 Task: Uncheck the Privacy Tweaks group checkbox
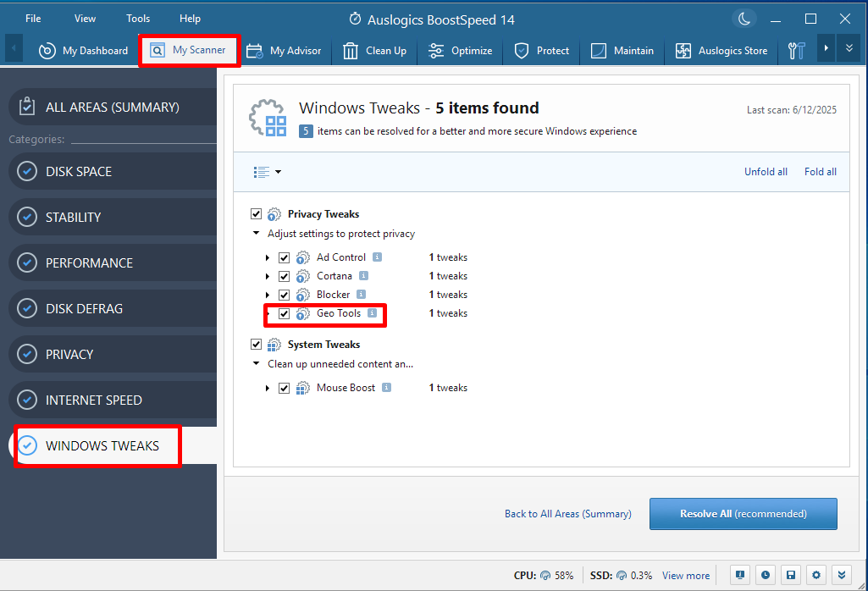coord(256,213)
